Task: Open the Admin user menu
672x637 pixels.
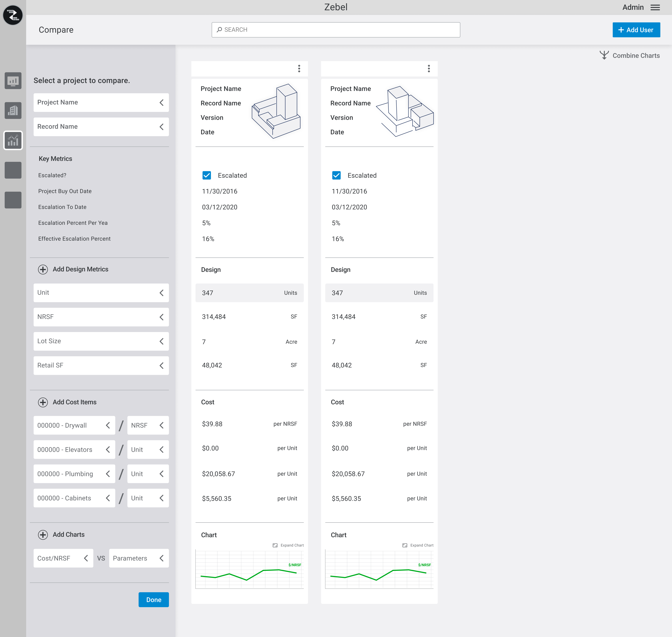Action: [x=633, y=7]
